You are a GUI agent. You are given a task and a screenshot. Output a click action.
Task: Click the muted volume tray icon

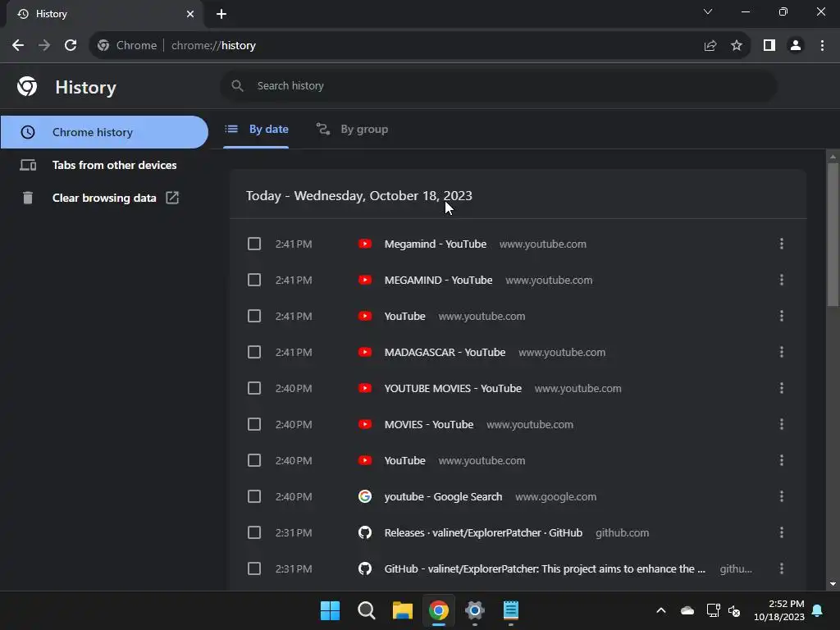click(734, 610)
